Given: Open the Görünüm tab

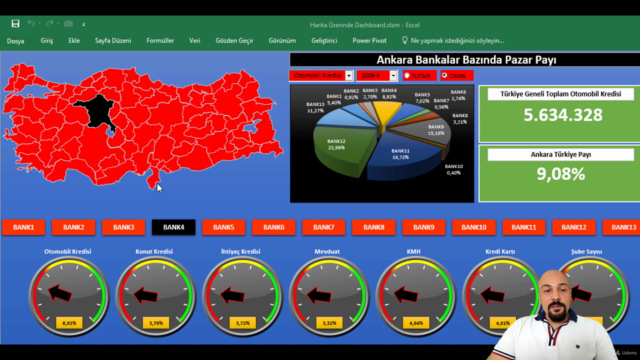Looking at the screenshot, I should (282, 40).
